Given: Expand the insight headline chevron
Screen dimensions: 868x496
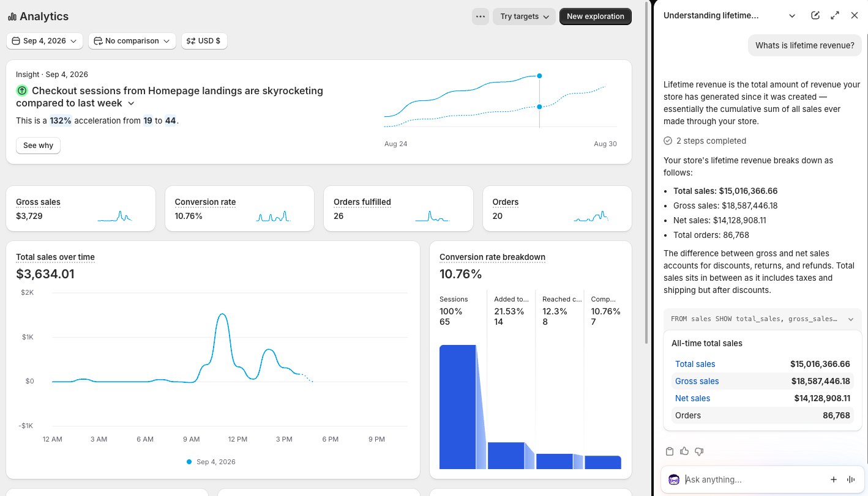Looking at the screenshot, I should coord(131,103).
